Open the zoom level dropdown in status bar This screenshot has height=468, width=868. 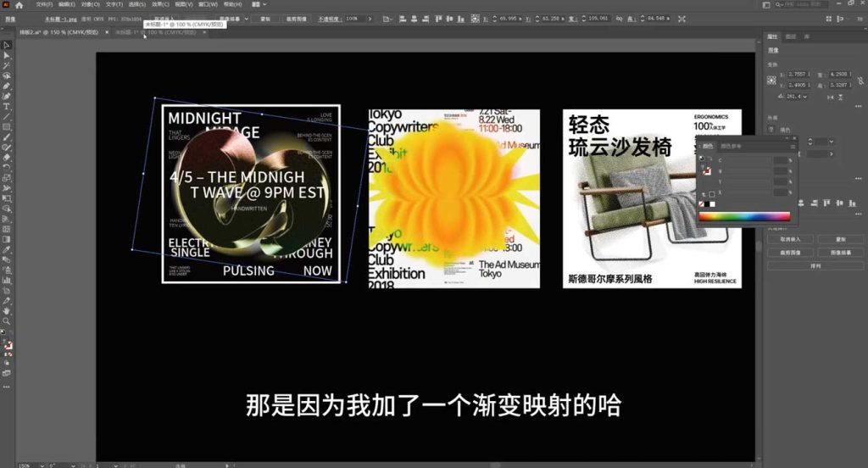pos(42,465)
